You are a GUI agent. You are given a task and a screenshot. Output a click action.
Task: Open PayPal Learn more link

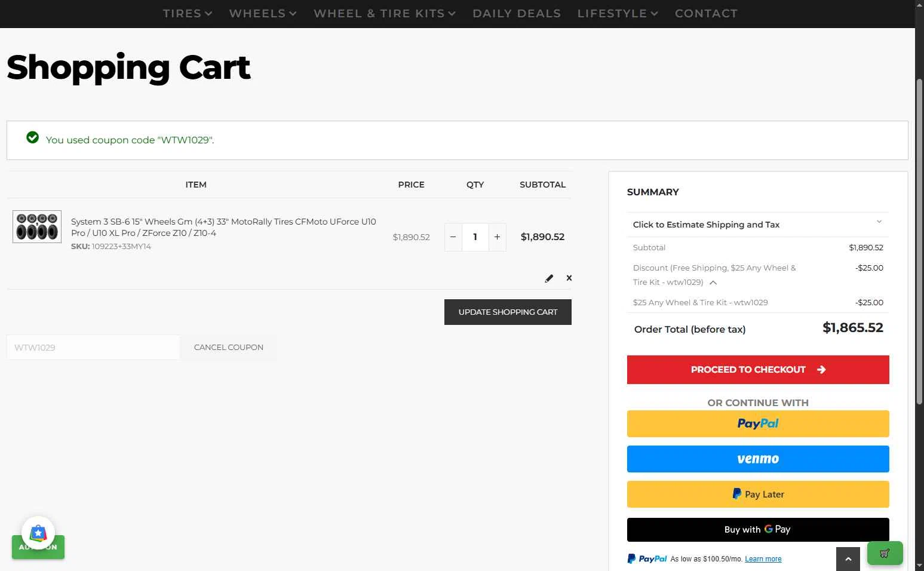click(x=763, y=559)
